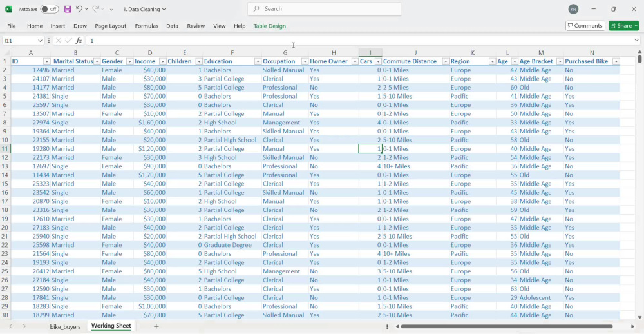Open the Purchased Bike filter dropdown
This screenshot has width=644, height=334.
pos(616,61)
